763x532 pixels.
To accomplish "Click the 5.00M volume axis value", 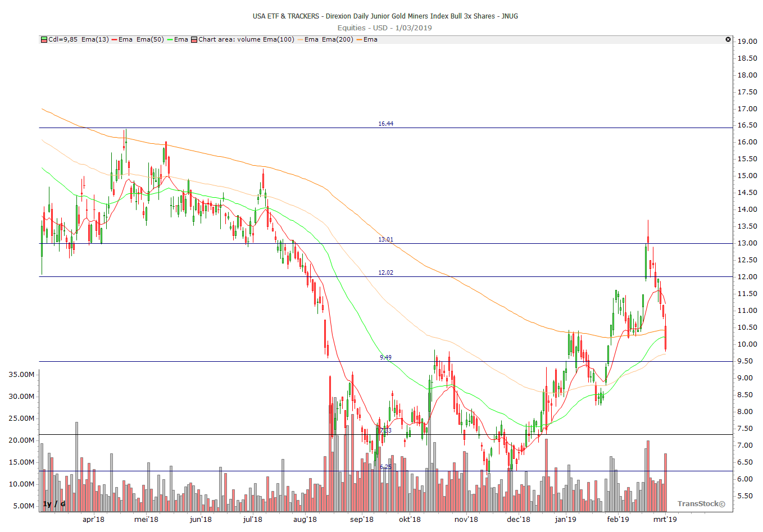I will (x=24, y=506).
